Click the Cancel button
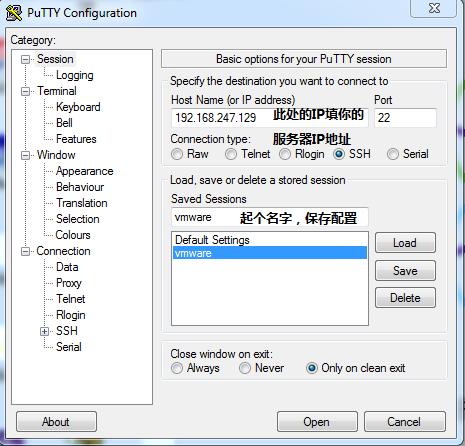Image resolution: width=465 pixels, height=446 pixels. coord(405,422)
